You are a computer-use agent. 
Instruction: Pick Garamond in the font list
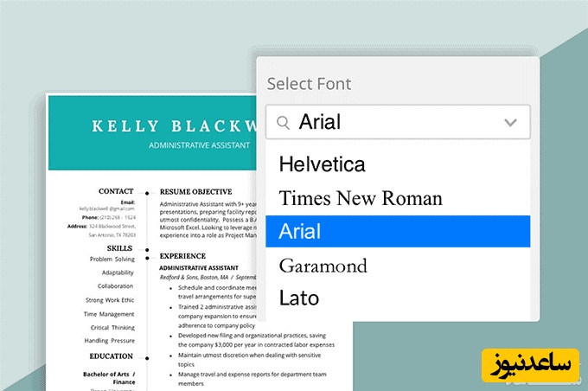coord(323,266)
